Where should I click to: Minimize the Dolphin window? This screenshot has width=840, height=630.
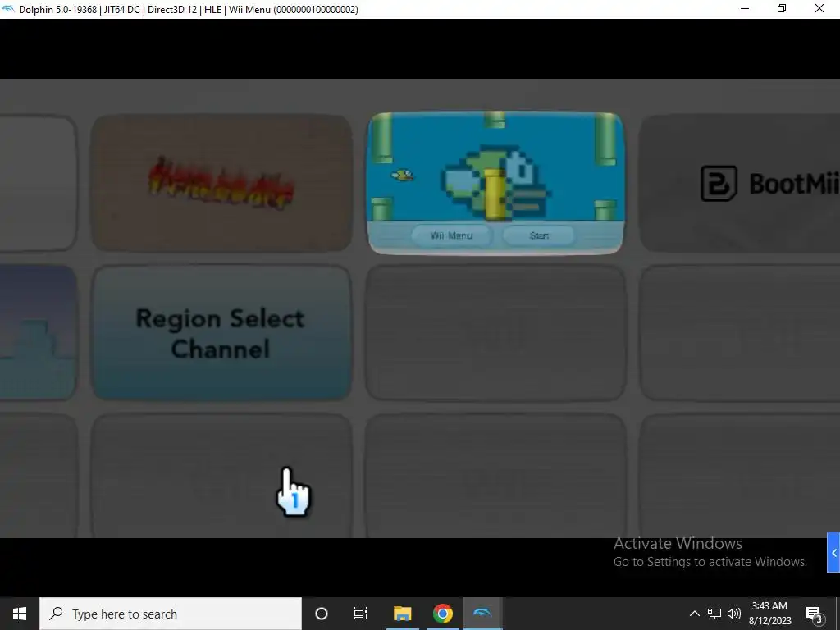tap(745, 9)
